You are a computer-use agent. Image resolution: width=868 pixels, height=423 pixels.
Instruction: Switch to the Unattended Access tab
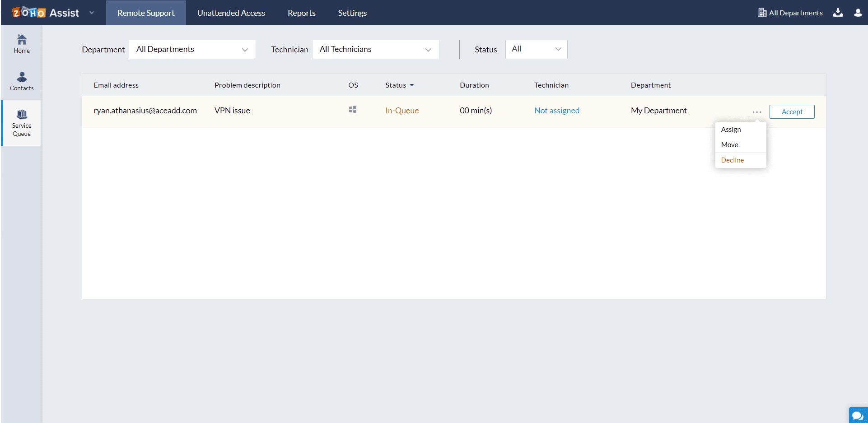tap(231, 13)
